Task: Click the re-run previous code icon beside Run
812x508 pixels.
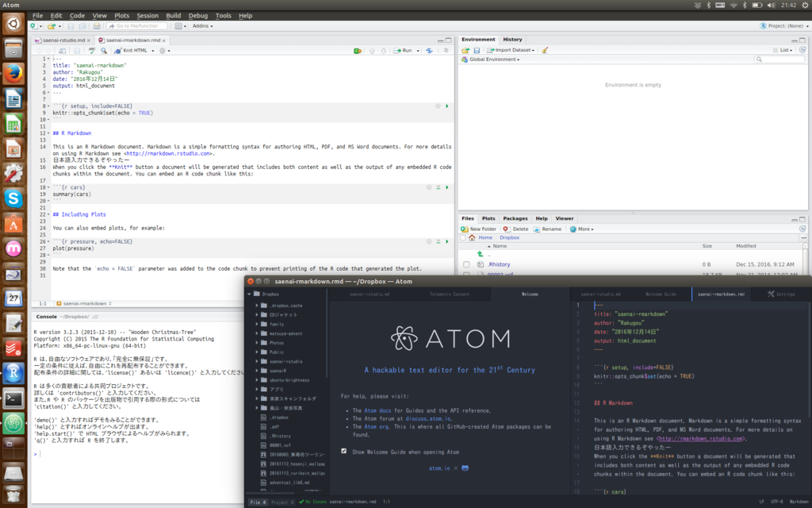Action: click(429, 50)
